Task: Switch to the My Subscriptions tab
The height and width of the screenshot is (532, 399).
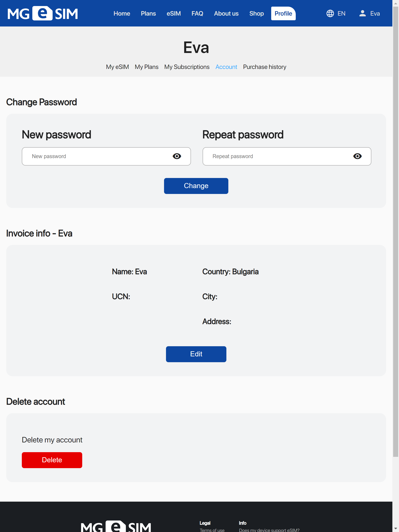Action: [187, 67]
